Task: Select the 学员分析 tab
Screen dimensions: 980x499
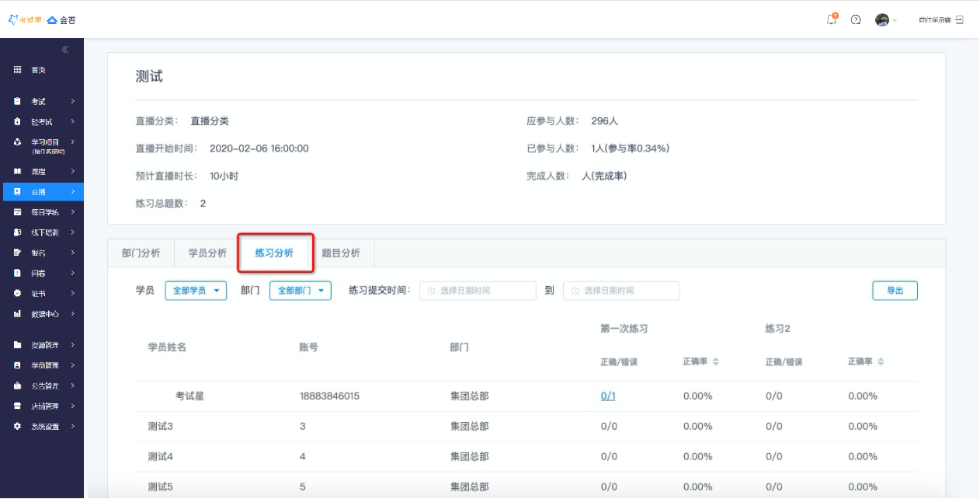Action: click(x=207, y=253)
